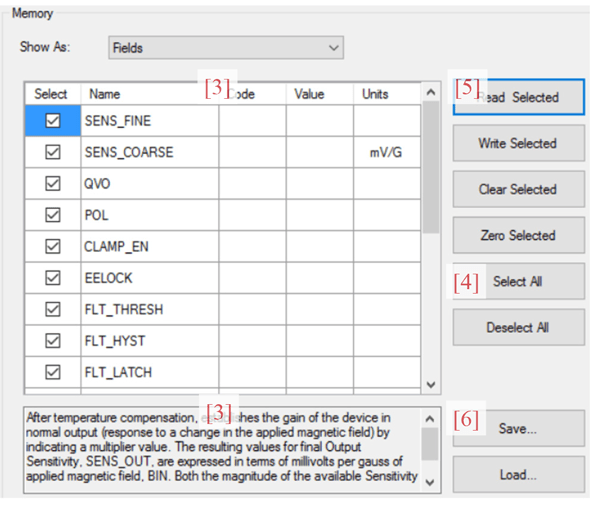Toggle the FLT_LATCH checkbox

pyautogui.click(x=53, y=372)
